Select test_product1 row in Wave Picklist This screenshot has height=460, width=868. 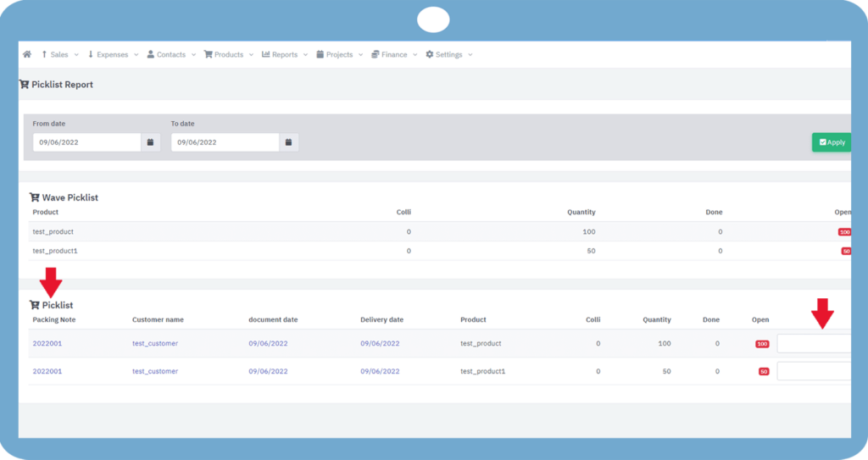440,251
